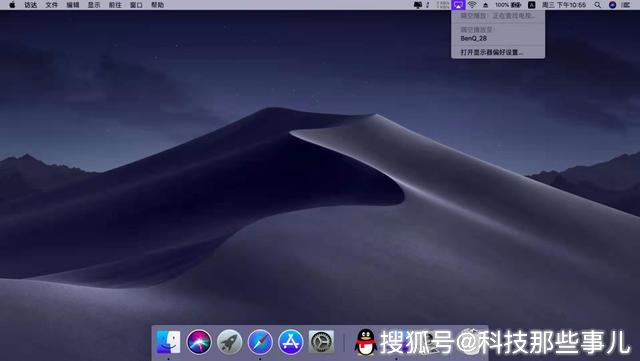Image resolution: width=640 pixels, height=361 pixels.
Task: Open the Apple menu
Action: pyautogui.click(x=12, y=5)
